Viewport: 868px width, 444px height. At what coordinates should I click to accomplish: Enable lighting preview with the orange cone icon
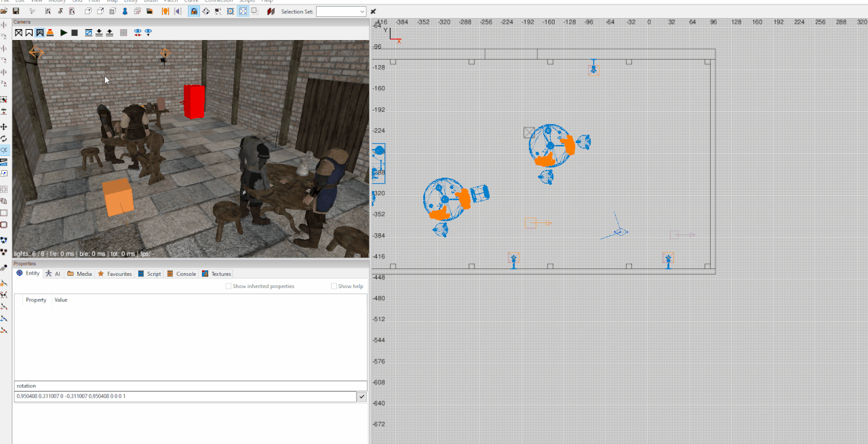point(50,33)
